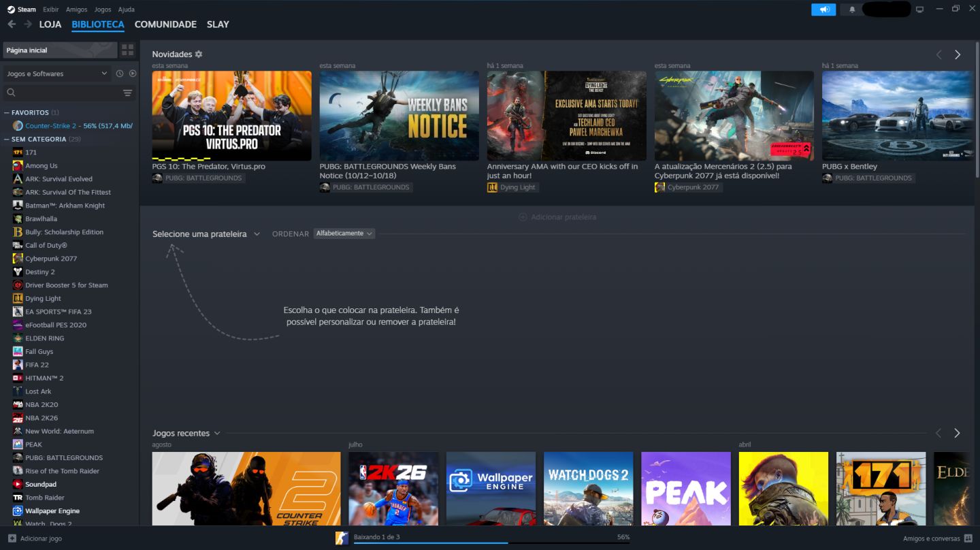Open the Steam menu
Viewport: 980px width, 550px height.
coord(22,10)
